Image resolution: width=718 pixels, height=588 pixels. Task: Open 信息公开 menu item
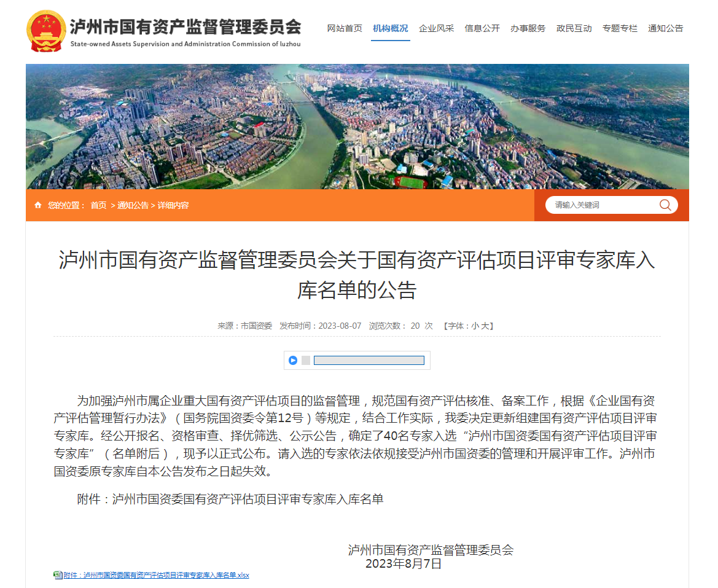click(482, 28)
